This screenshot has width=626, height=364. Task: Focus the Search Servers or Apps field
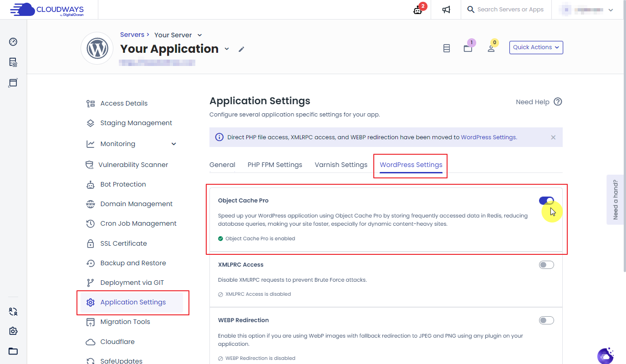pyautogui.click(x=510, y=10)
